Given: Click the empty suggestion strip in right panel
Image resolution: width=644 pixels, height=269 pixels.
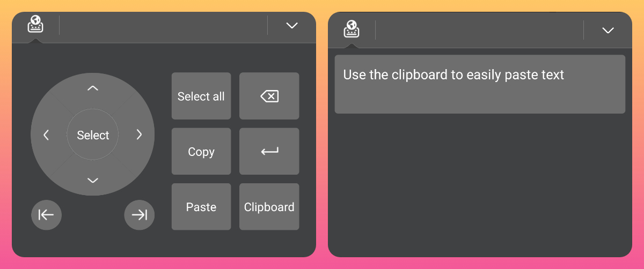Looking at the screenshot, I should 479,30.
